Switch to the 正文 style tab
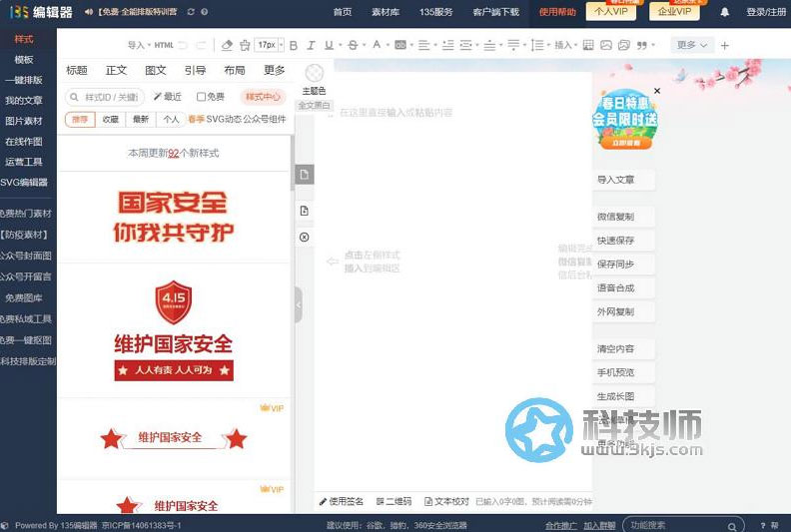This screenshot has width=791, height=532. pos(116,70)
